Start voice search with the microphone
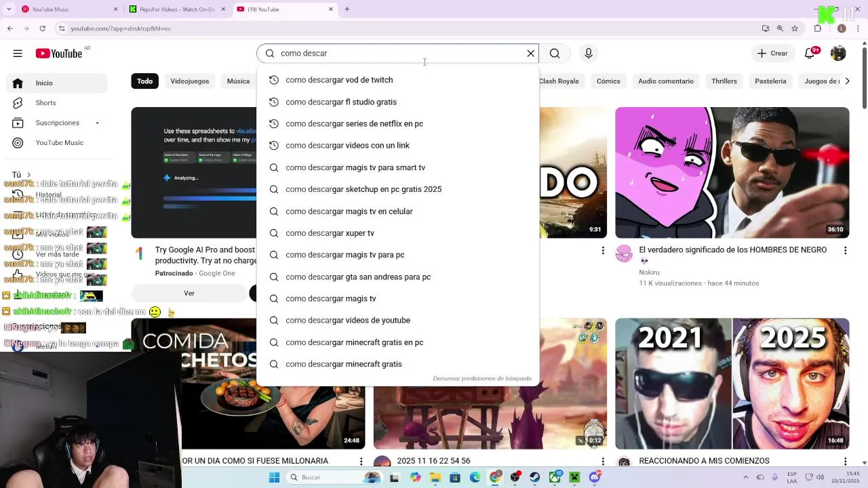 click(589, 54)
